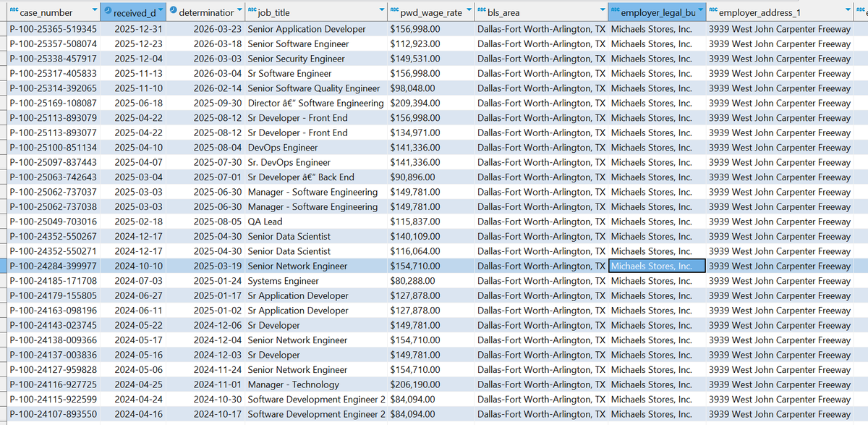Select case number P-100-25169-108087
Screen dimensions: 868x425
(53, 103)
